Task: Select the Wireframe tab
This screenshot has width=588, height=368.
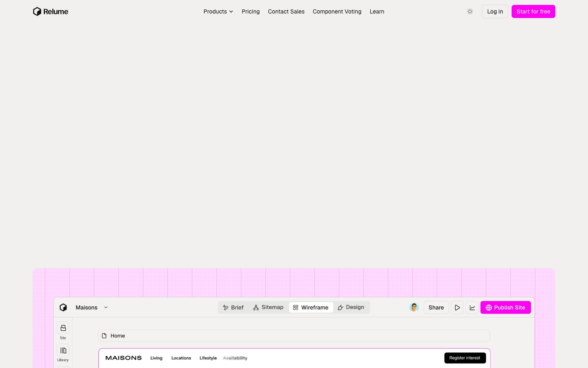Action: pyautogui.click(x=311, y=307)
